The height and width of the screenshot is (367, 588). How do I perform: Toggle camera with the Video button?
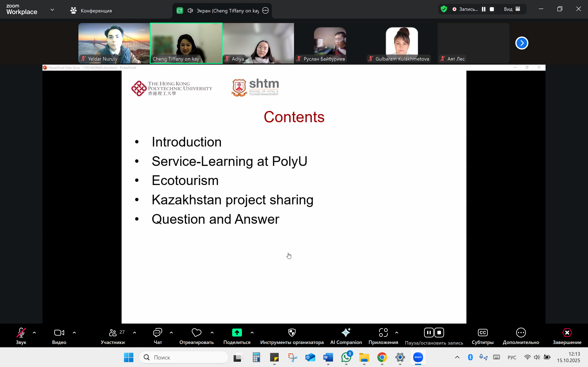(59, 333)
